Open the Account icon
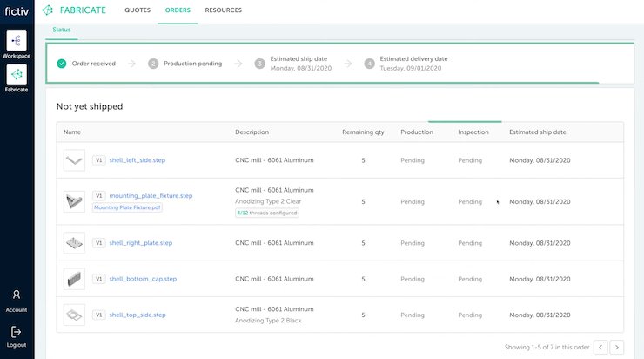The height and width of the screenshot is (359, 644). (17, 295)
